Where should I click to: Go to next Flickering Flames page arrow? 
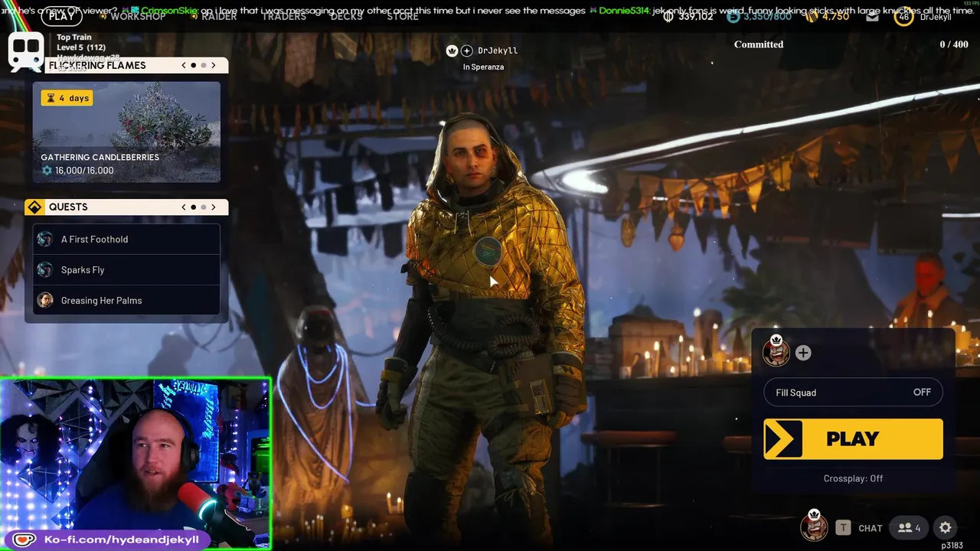[214, 65]
